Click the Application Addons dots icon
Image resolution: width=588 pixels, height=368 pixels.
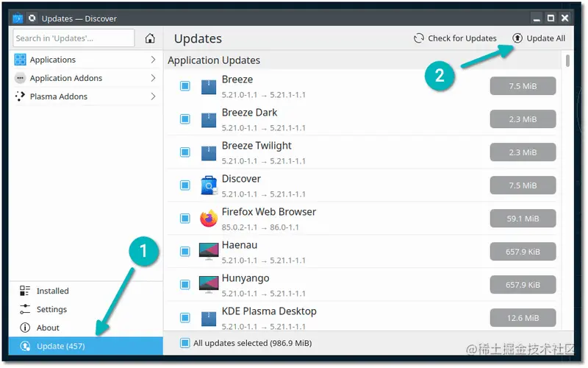(20, 78)
